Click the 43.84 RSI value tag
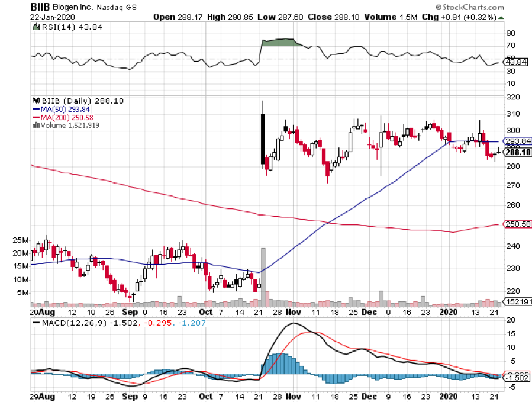Screen dimensions: 532x402 [512, 62]
